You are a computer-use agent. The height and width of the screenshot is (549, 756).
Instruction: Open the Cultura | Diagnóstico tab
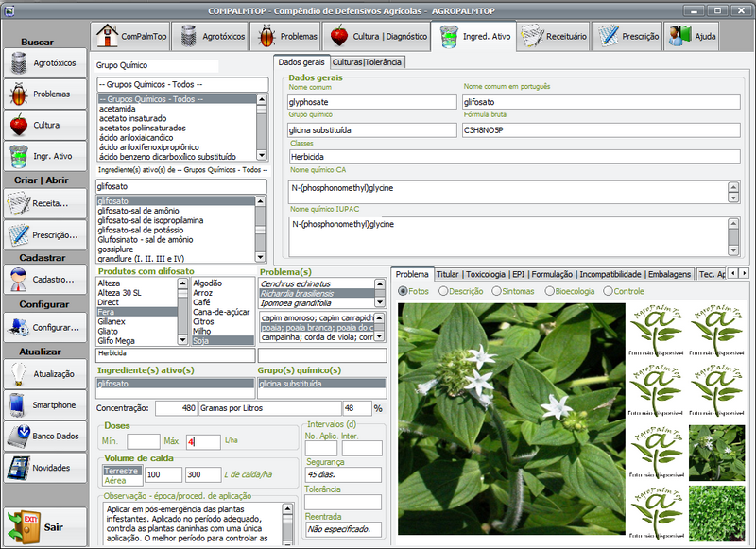375,36
